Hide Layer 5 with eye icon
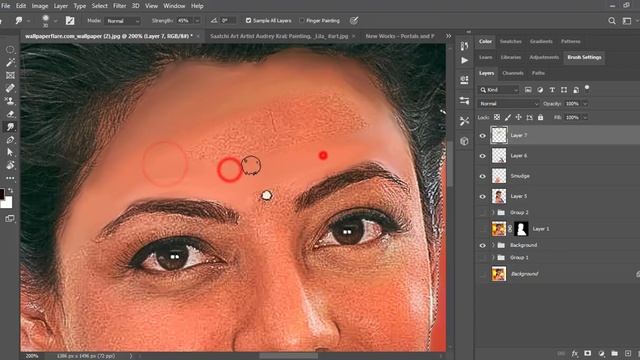Image resolution: width=640 pixels, height=360 pixels. (482, 197)
